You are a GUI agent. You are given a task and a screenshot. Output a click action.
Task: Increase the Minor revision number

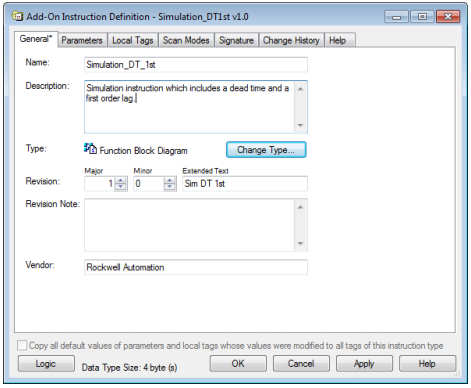coord(170,180)
